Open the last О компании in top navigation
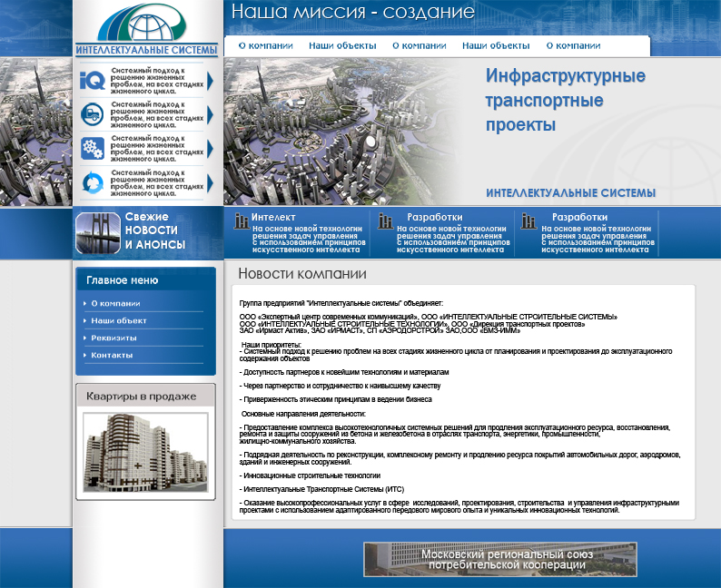This screenshot has width=721, height=588. point(573,45)
